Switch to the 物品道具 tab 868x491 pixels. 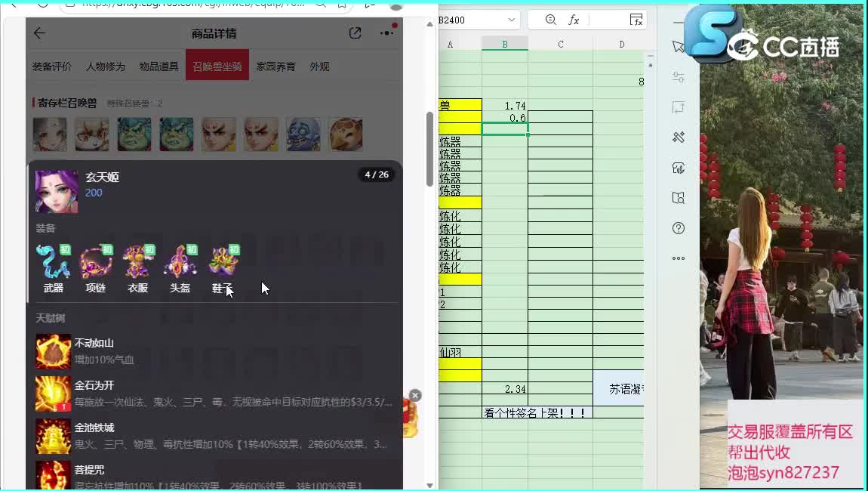[159, 66]
